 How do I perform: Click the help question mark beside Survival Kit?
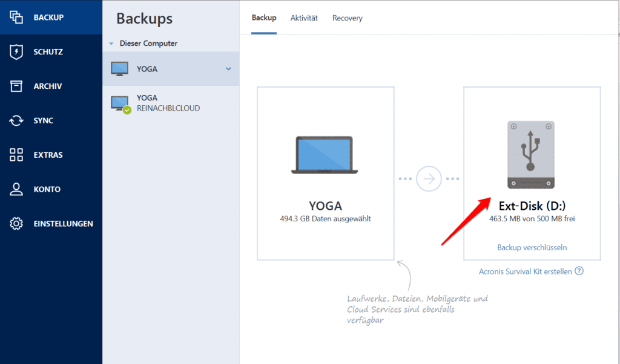tap(579, 271)
